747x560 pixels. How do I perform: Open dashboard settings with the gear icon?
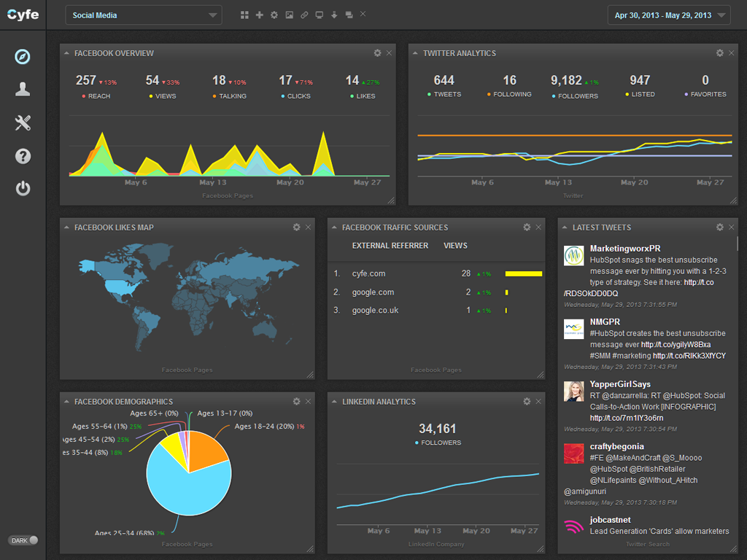click(274, 15)
